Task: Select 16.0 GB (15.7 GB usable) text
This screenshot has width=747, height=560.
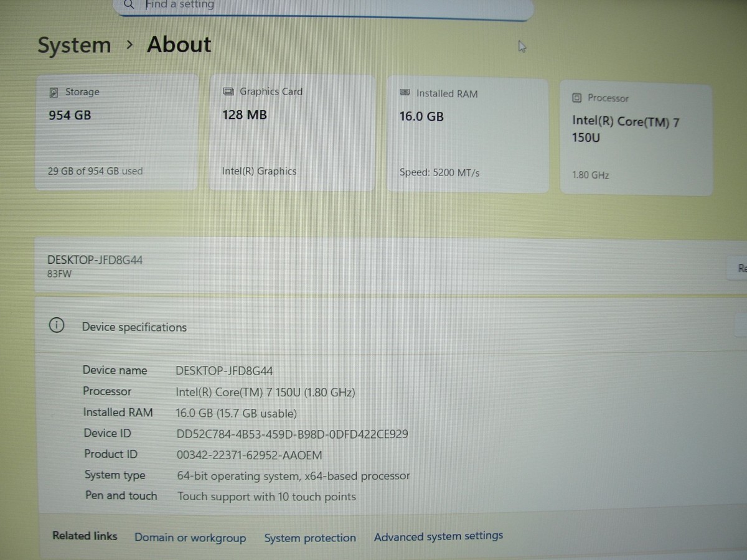Action: (237, 413)
